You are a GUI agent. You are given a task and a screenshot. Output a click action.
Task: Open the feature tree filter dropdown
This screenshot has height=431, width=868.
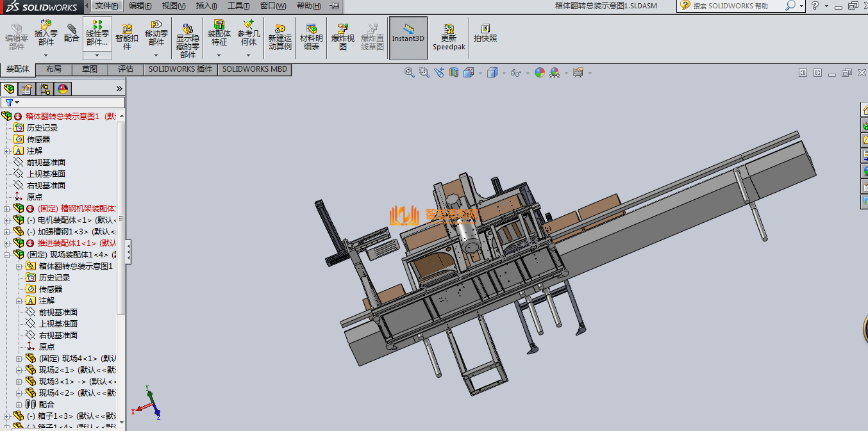[x=12, y=102]
